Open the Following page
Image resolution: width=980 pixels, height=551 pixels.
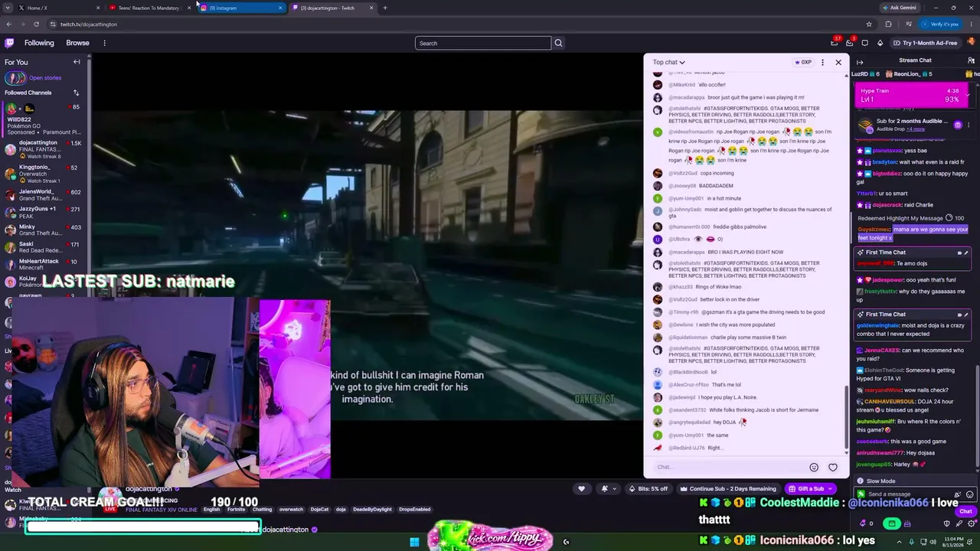[39, 43]
